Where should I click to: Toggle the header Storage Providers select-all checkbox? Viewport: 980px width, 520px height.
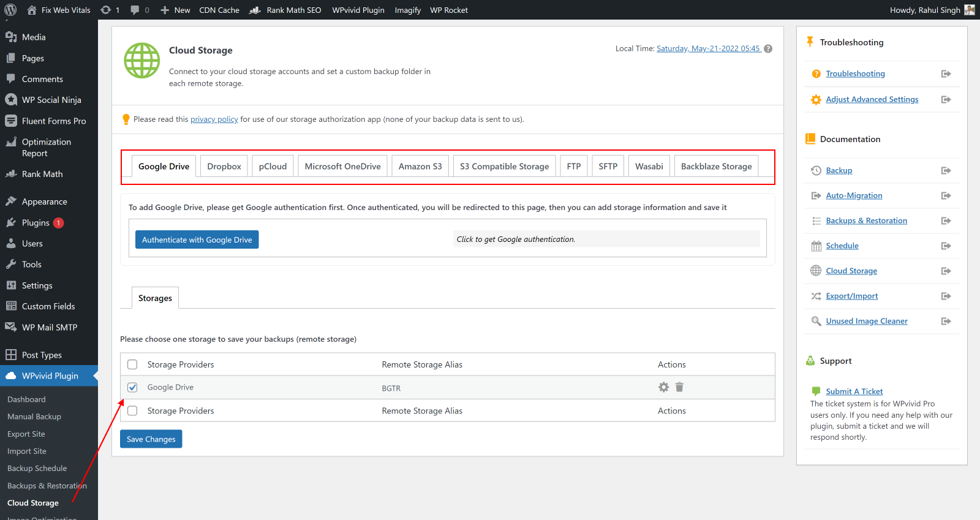pos(132,364)
